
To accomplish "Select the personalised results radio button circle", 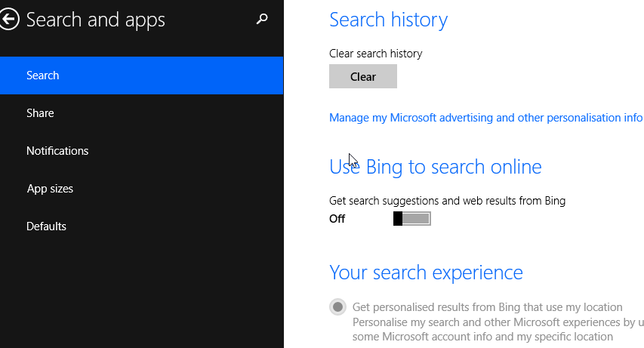I will [337, 307].
